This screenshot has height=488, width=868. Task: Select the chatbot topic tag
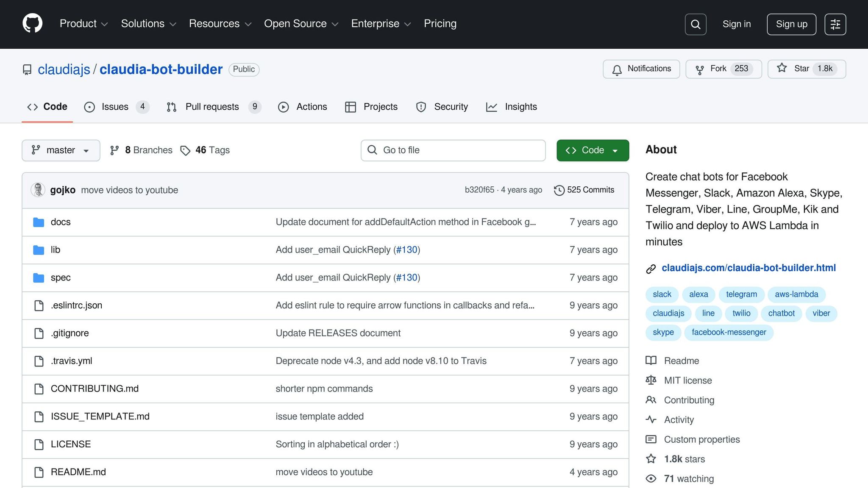[781, 313]
